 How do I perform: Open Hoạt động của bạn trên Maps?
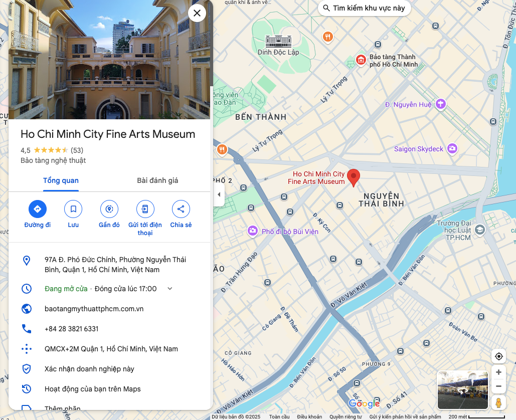[93, 389]
